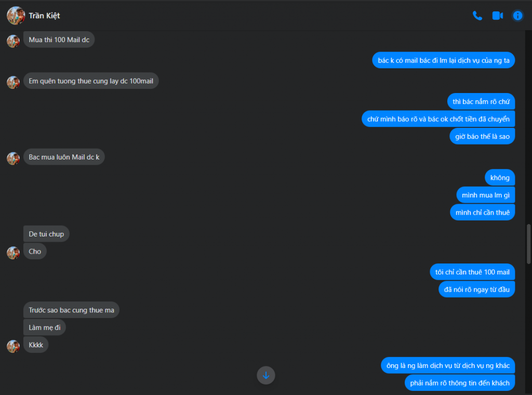Viewport: 532px width, 395px height.
Task: Click the Trần Kiệt name in header
Action: click(44, 16)
